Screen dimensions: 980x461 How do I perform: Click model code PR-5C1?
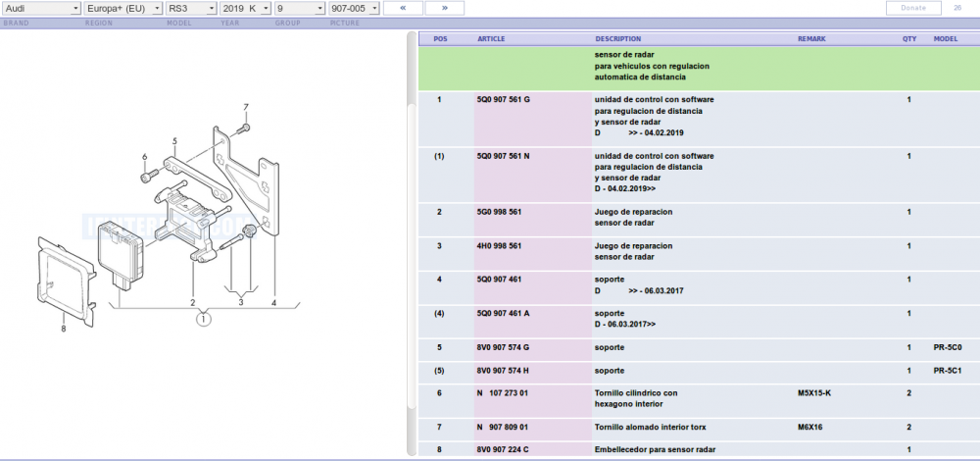[x=948, y=371]
